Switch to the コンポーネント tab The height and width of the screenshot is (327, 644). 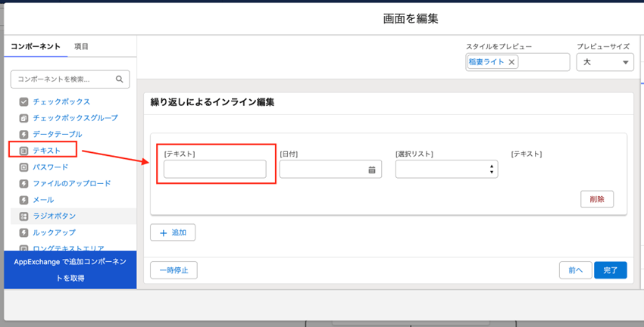36,47
